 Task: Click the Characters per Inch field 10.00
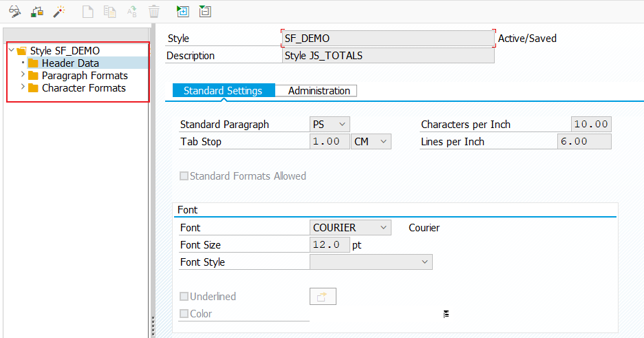(x=591, y=125)
